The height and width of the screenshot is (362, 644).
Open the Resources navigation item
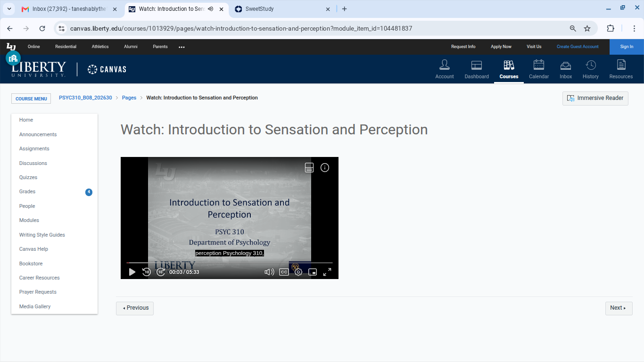(621, 69)
